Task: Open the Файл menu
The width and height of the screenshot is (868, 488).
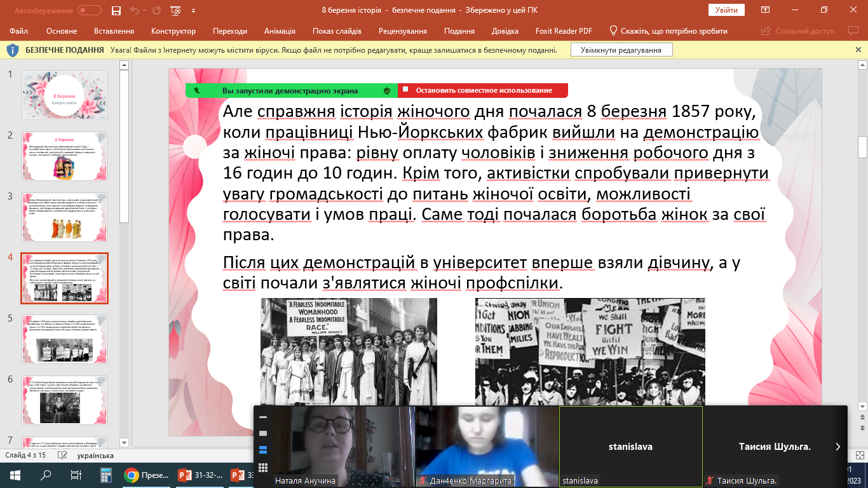Action: 19,31
